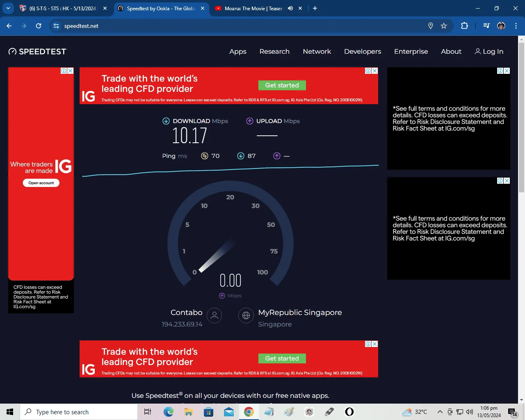Click the MyRepublic Singapore server name

click(300, 313)
